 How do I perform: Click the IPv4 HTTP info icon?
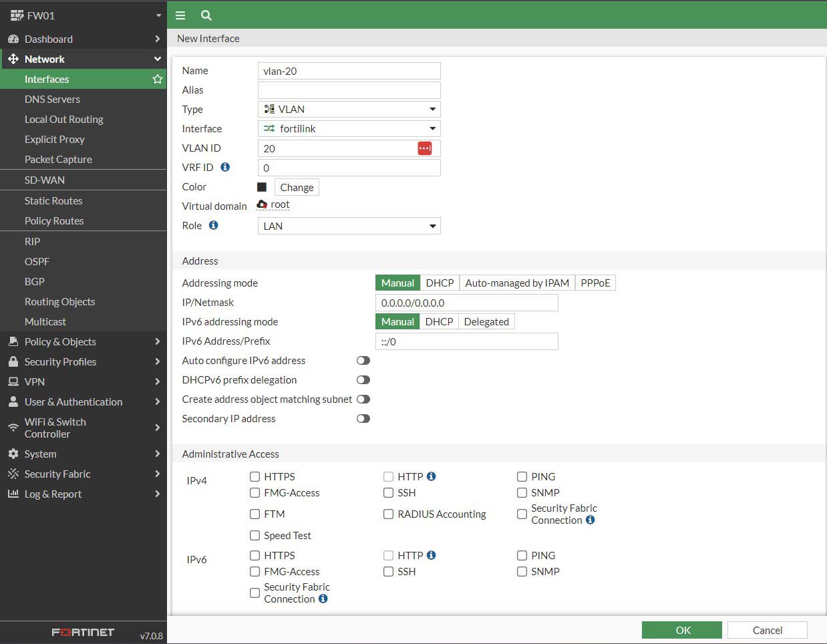(431, 476)
